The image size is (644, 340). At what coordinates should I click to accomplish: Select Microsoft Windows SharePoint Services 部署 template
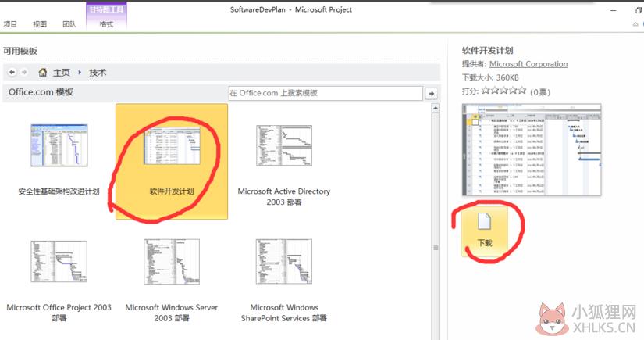(x=284, y=262)
